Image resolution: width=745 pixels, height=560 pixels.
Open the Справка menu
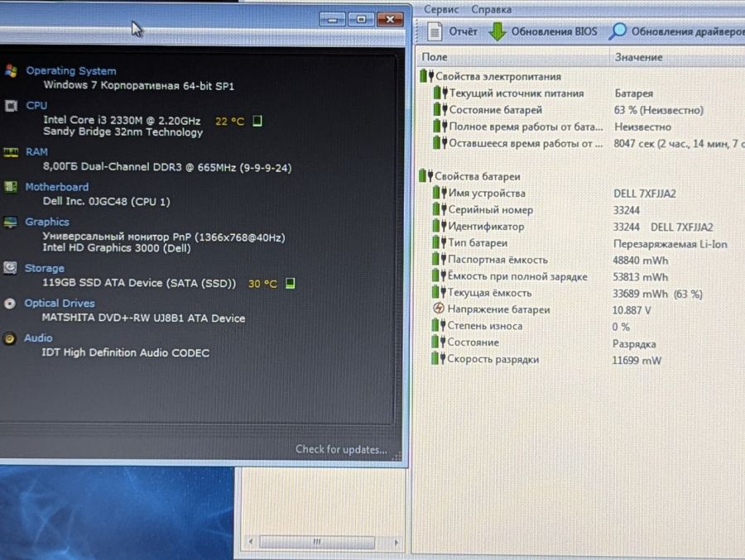[x=491, y=9]
